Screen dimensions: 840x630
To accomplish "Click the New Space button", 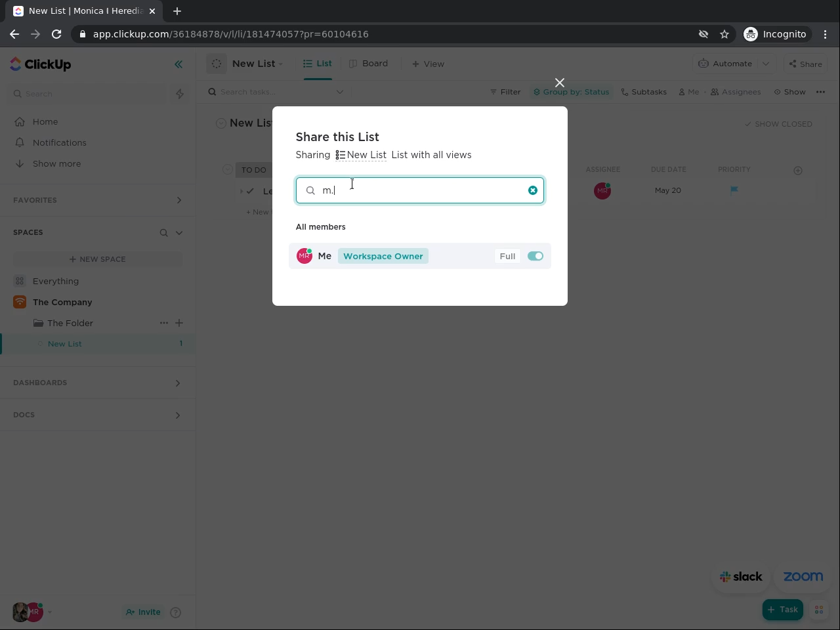I will tap(98, 259).
